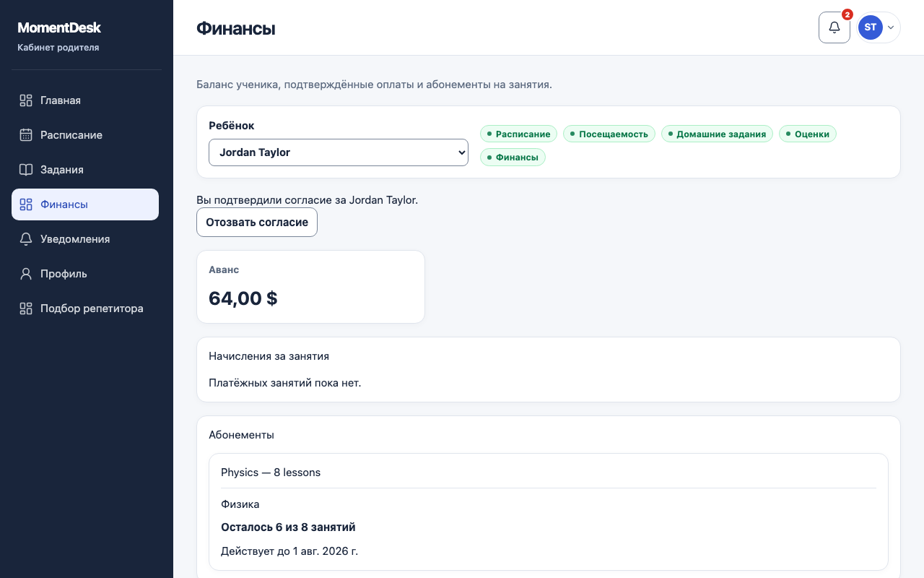Click 'Осталось 6 из 8 занятий' text
The image size is (924, 578).
[288, 527]
